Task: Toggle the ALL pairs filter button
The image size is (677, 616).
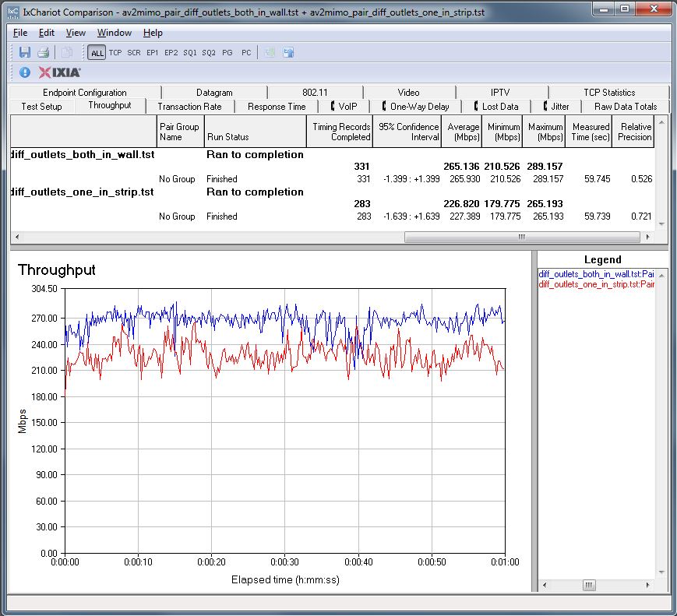Action: point(97,53)
